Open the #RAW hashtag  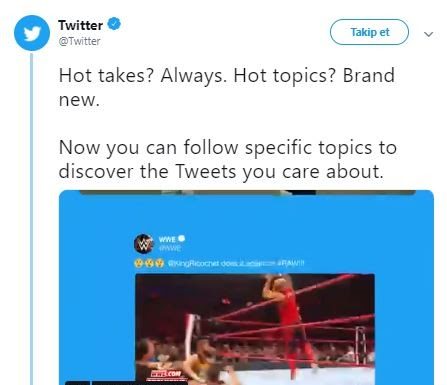pyautogui.click(x=291, y=263)
